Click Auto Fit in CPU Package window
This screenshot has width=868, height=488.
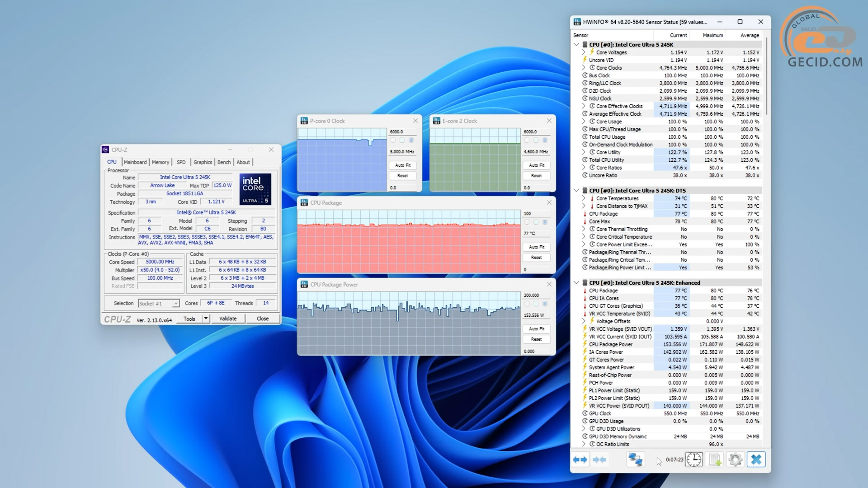pyautogui.click(x=537, y=247)
